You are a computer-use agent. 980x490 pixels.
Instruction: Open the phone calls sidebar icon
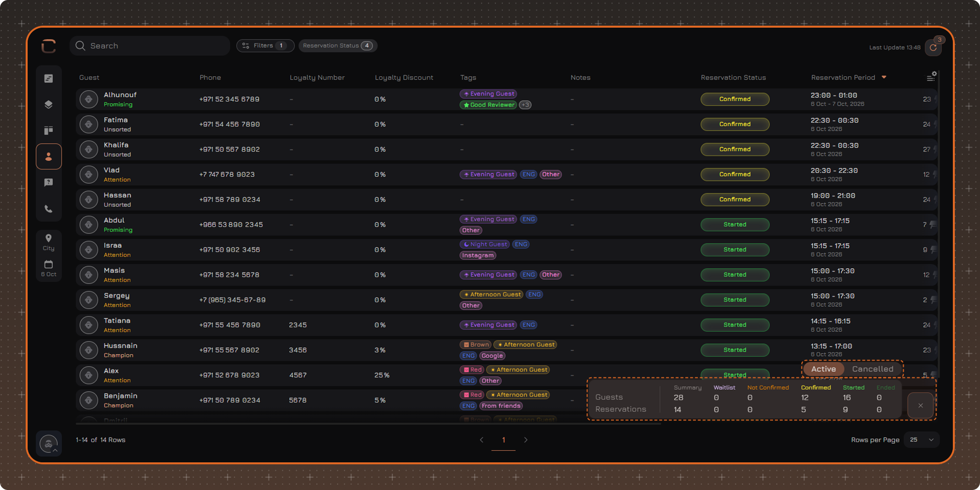(48, 208)
